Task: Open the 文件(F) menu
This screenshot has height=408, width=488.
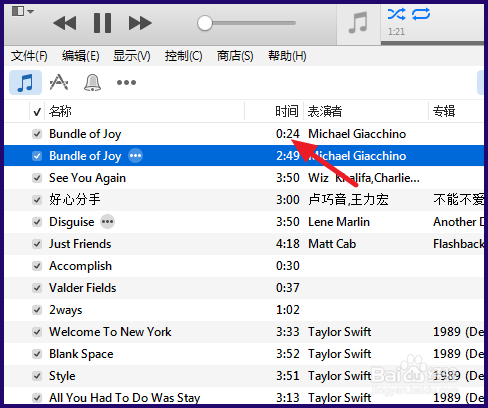Action: click(29, 56)
